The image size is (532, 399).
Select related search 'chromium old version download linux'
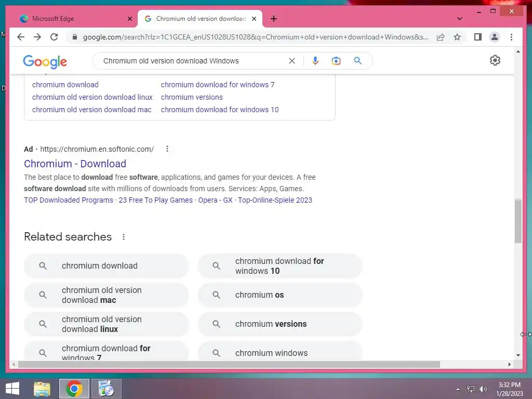pyautogui.click(x=106, y=324)
